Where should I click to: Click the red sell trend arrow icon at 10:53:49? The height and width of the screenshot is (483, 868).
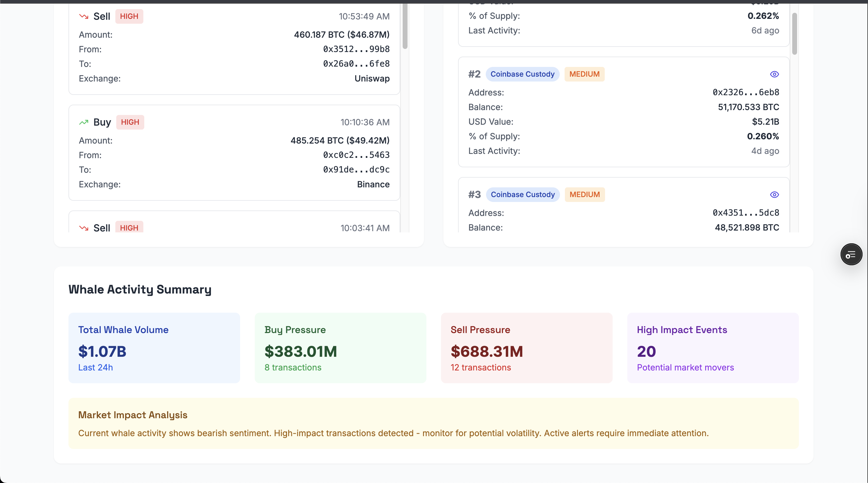84,16
